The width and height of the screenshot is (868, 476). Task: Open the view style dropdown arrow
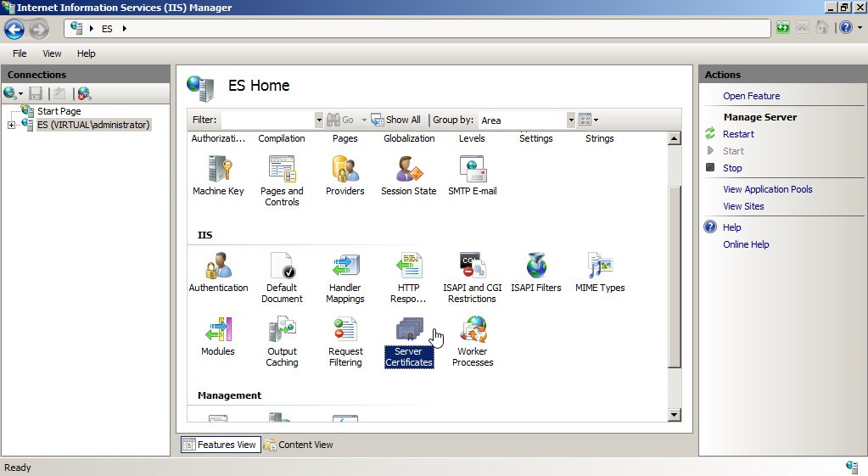pyautogui.click(x=596, y=120)
